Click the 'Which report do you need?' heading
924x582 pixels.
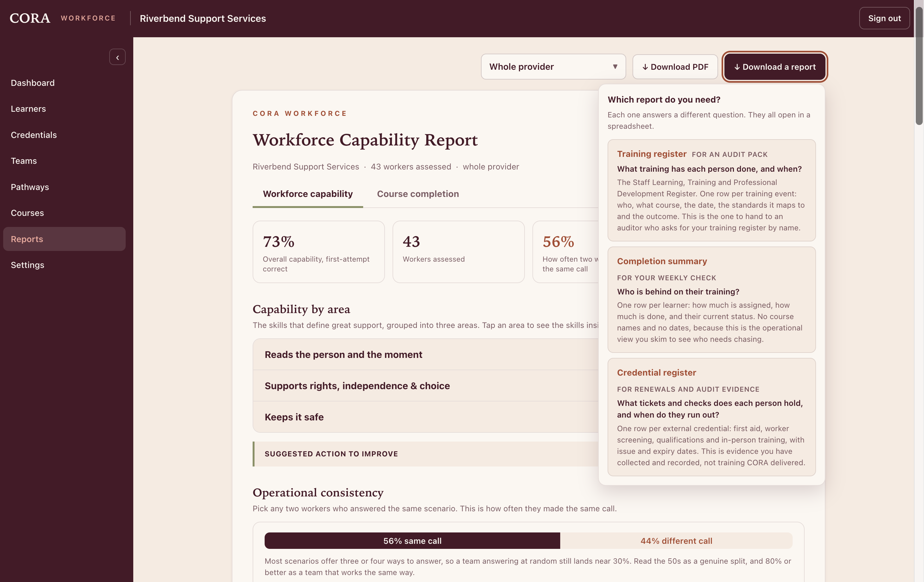click(664, 100)
